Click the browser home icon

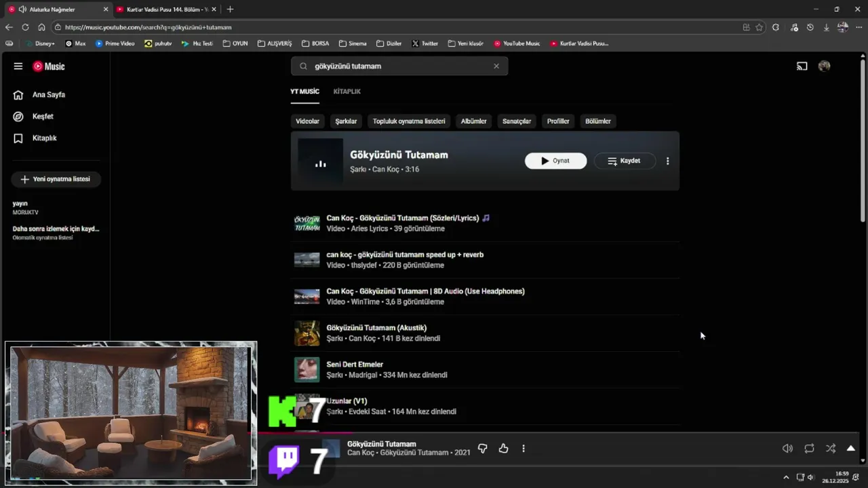click(x=41, y=27)
